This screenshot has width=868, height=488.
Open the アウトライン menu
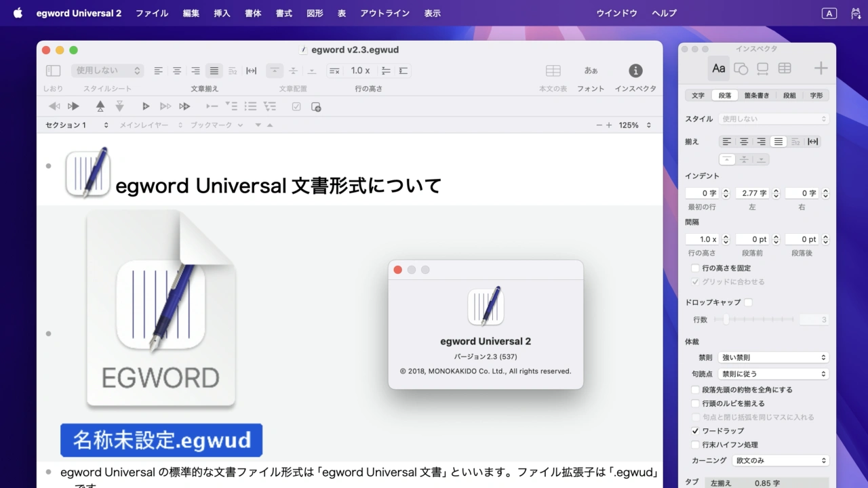[384, 13]
